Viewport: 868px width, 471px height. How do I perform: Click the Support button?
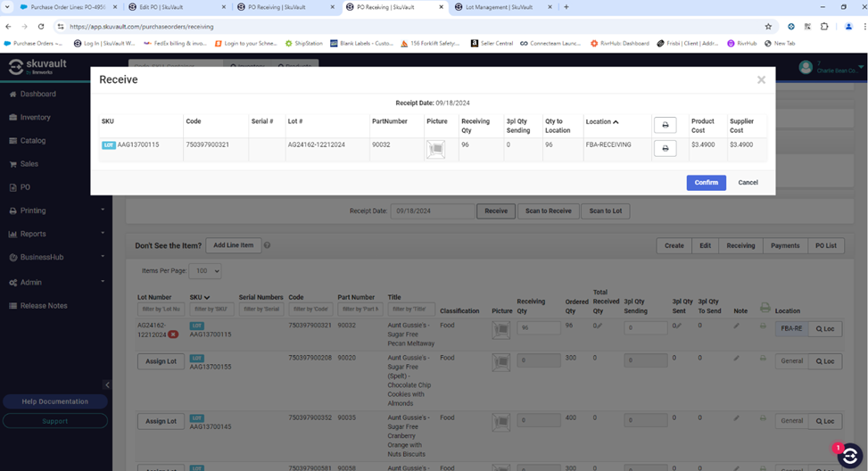click(54, 421)
